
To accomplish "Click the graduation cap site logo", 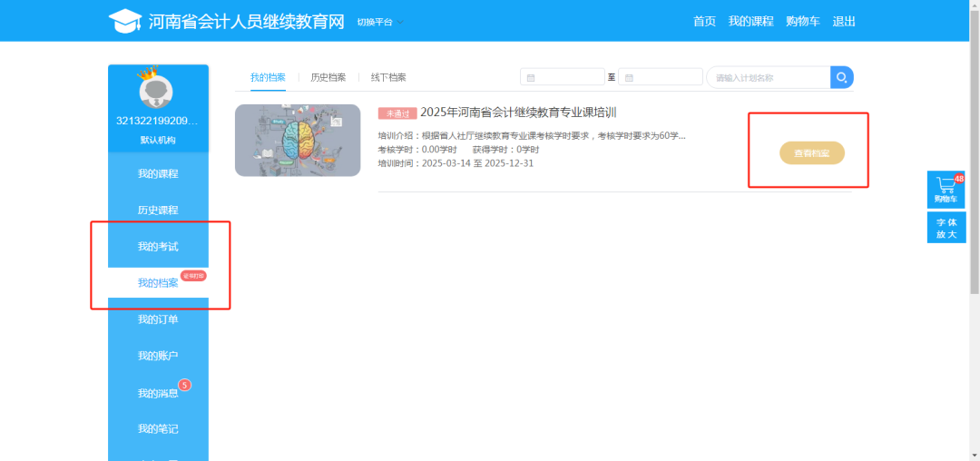I will point(123,21).
